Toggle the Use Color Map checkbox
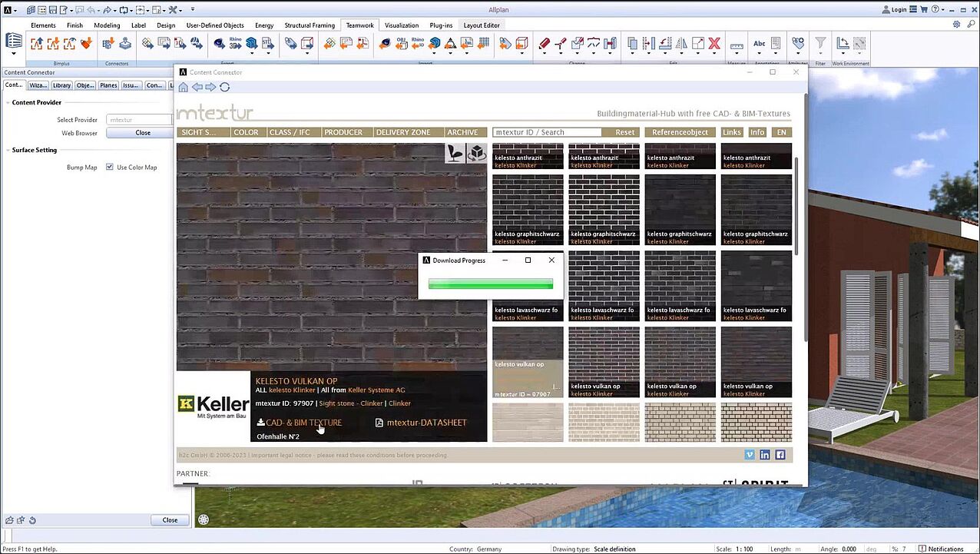The width and height of the screenshot is (980, 554). pos(110,167)
